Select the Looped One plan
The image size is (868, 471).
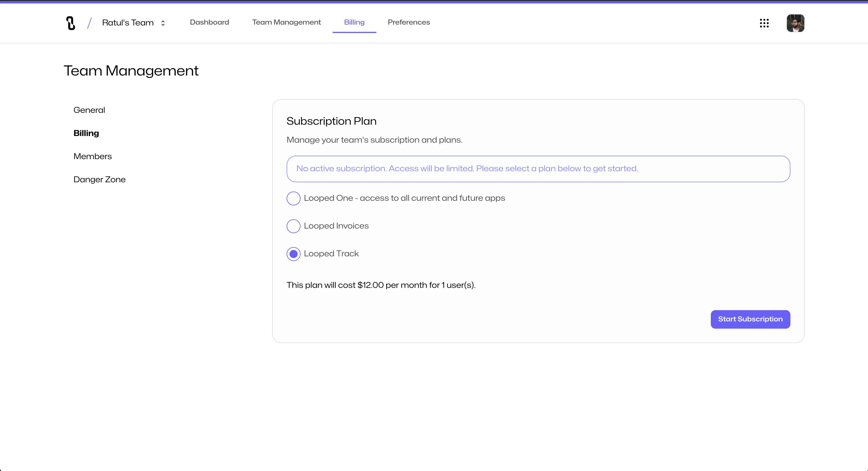click(x=293, y=198)
